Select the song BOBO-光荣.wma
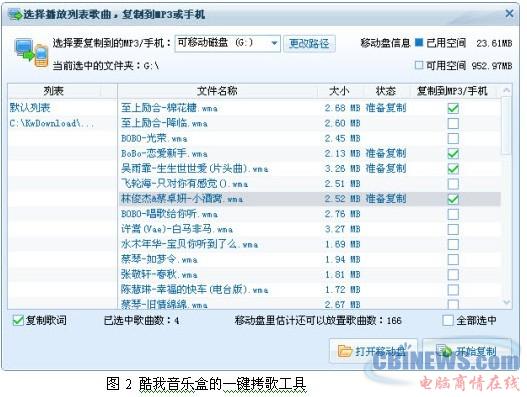527x397 pixels. 154,138
